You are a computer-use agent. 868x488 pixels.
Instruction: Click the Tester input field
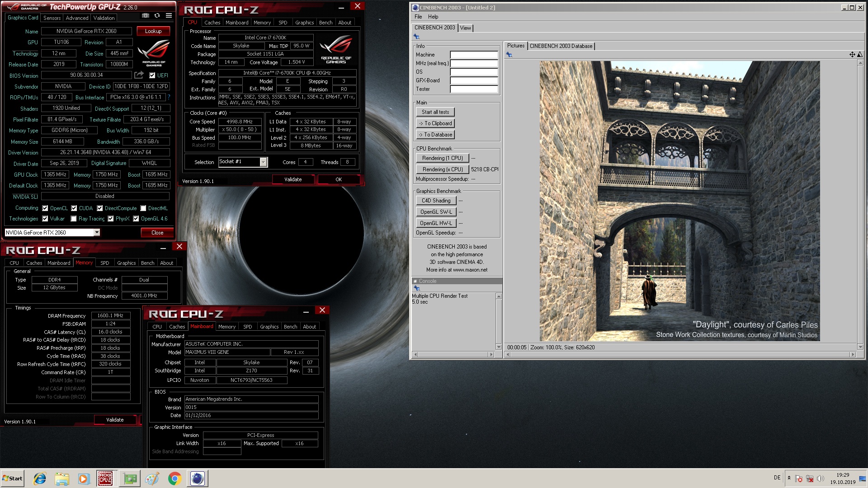[x=474, y=89]
